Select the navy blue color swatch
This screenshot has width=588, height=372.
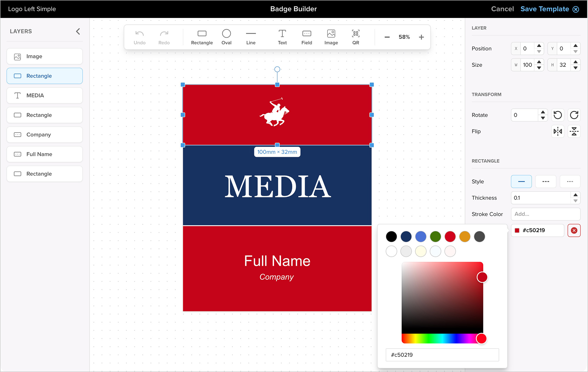(406, 236)
